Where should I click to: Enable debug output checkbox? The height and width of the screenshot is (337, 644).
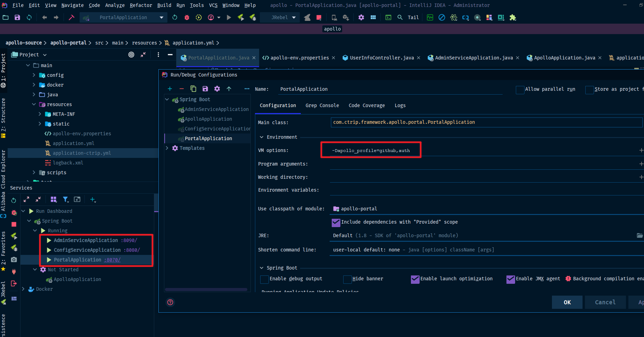264,279
